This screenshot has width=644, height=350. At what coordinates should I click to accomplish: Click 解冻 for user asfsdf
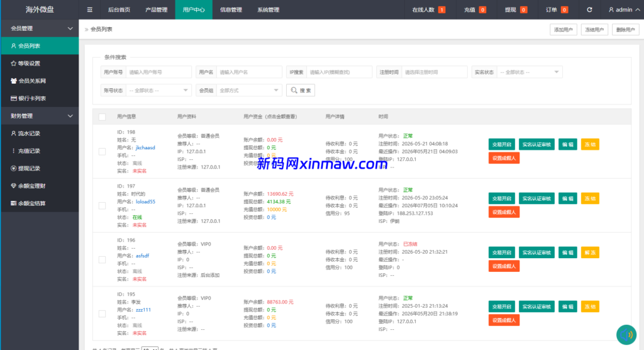pos(590,252)
